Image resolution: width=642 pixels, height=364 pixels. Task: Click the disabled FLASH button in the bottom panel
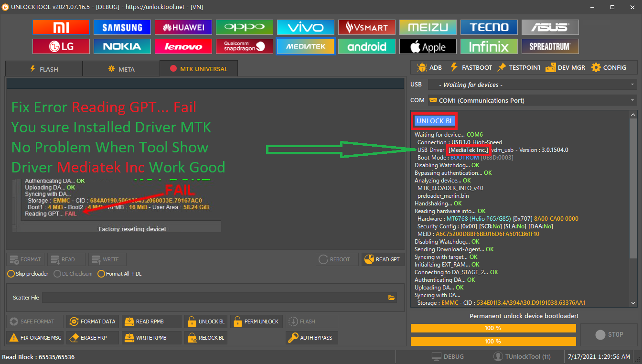(311, 321)
